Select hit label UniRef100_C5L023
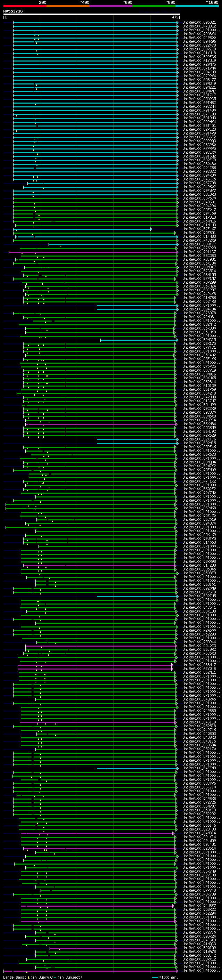This screenshot has height=980, width=222. 199,646
